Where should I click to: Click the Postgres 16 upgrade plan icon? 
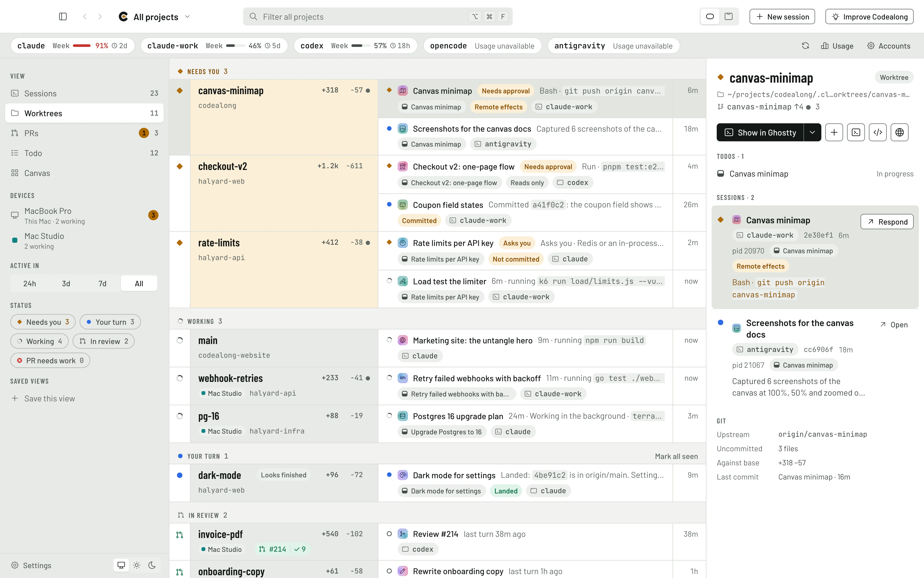[x=403, y=416]
